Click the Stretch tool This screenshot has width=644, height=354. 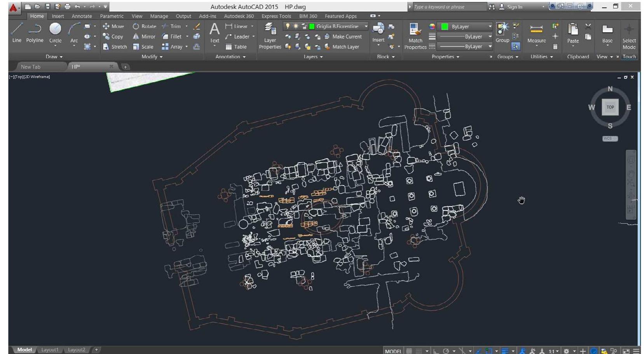(x=115, y=47)
